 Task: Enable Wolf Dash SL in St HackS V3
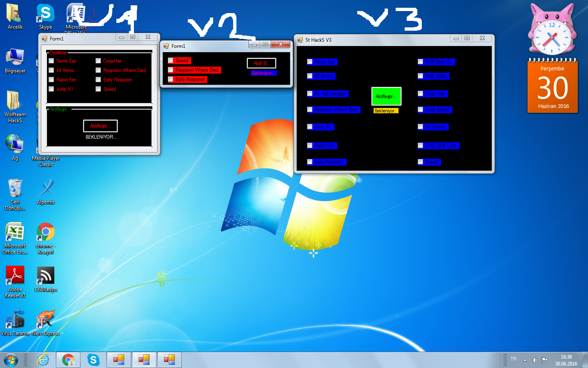coord(420,62)
